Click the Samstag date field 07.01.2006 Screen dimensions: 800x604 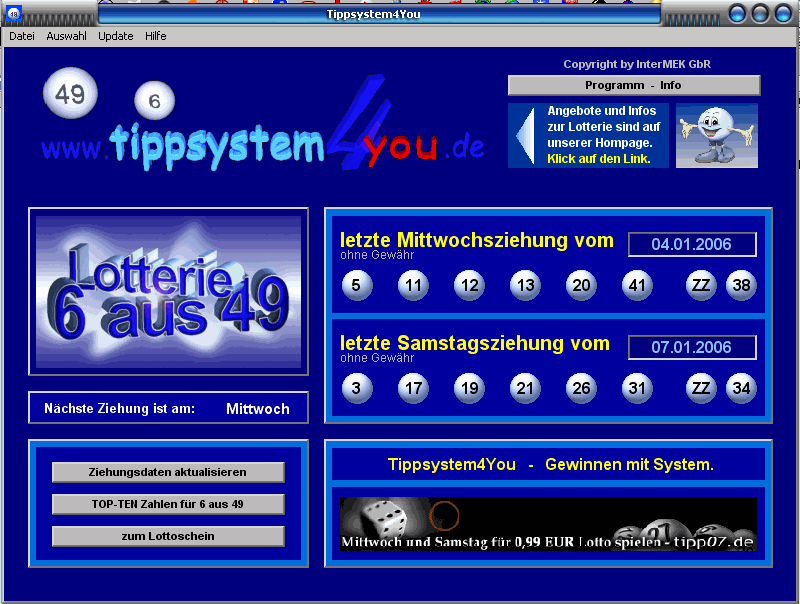[x=692, y=347]
